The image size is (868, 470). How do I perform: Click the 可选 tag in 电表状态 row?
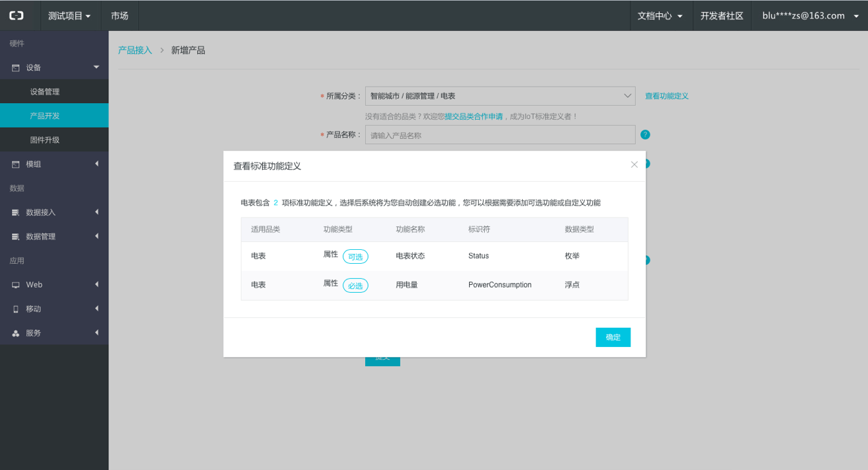point(355,256)
